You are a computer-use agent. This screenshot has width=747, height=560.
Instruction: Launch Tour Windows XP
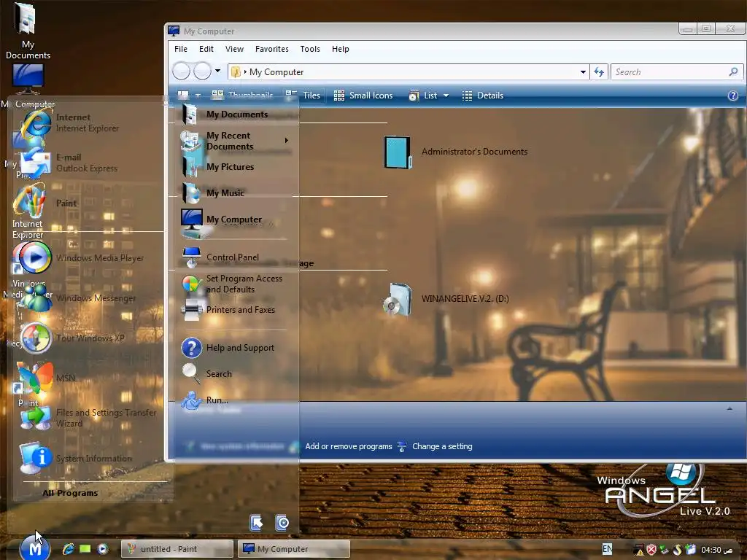(71, 338)
